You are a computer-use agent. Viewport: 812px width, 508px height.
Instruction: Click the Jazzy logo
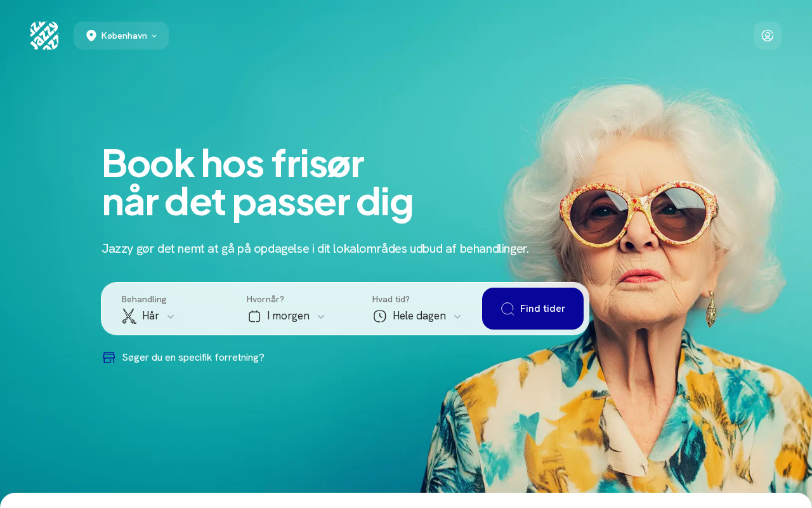pos(44,36)
